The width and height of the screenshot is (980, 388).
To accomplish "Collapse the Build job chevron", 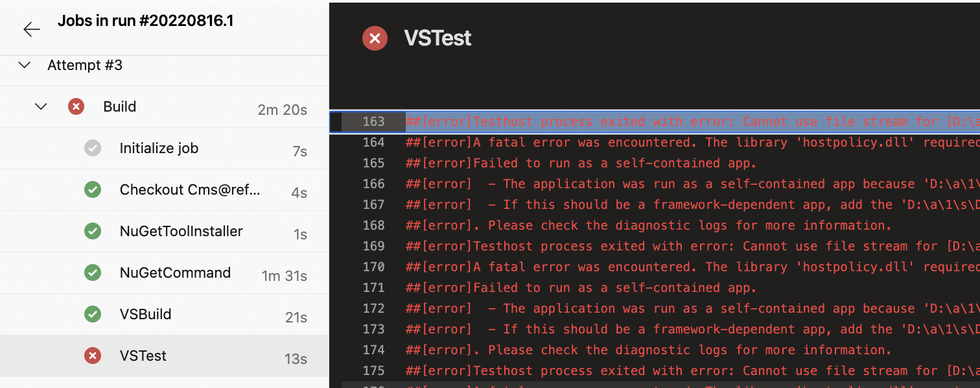I will click(x=41, y=106).
